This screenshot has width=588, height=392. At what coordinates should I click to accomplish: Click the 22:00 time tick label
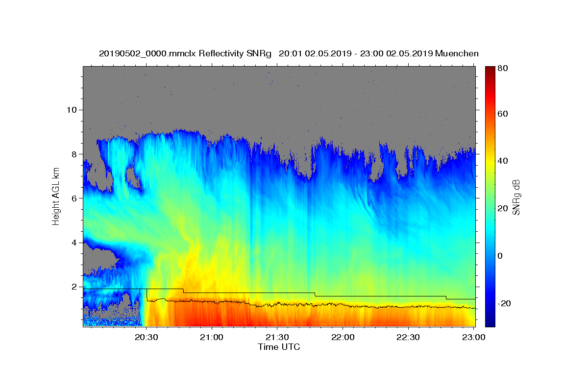point(343,337)
